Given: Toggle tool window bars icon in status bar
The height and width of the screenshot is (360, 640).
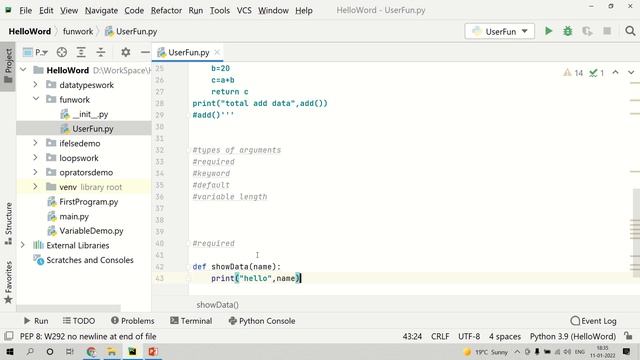Looking at the screenshot, I should click(9, 336).
